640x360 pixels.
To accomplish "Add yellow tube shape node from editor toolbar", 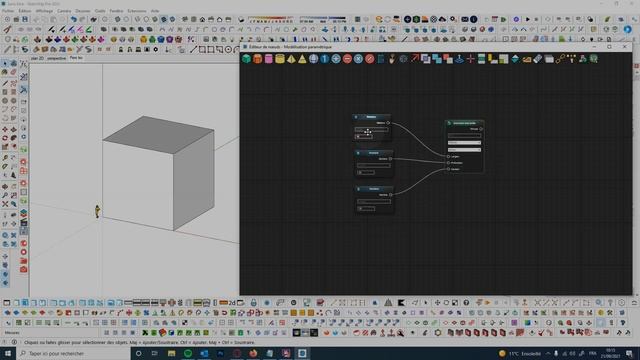I will (x=280, y=59).
